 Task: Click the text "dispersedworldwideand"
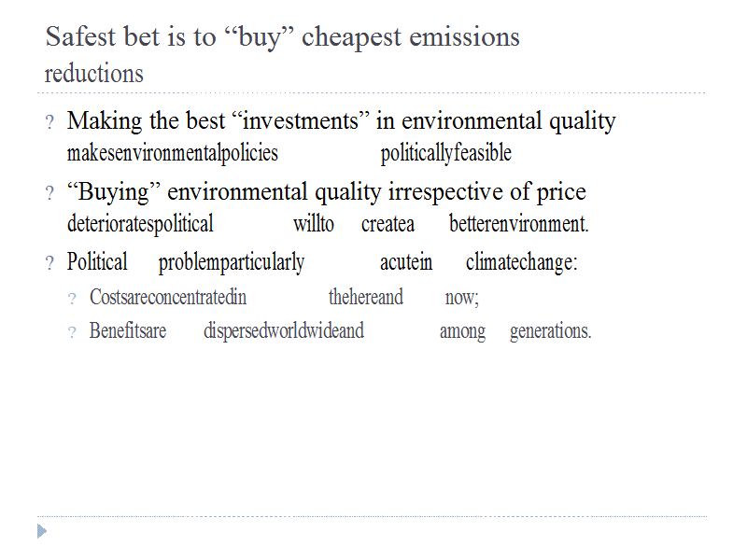point(283,331)
